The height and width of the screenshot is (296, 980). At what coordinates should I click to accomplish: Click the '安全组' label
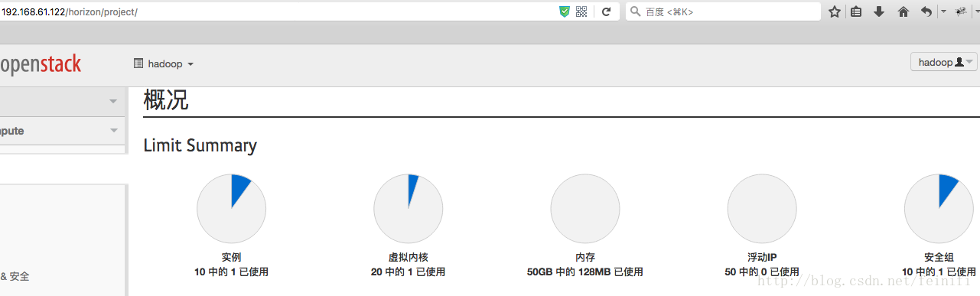pyautogui.click(x=939, y=258)
